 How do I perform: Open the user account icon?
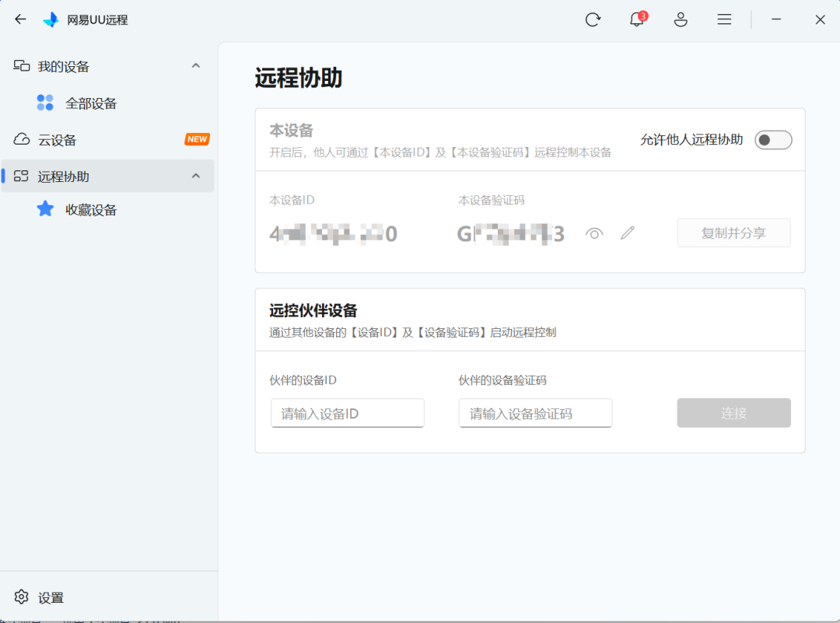[681, 19]
